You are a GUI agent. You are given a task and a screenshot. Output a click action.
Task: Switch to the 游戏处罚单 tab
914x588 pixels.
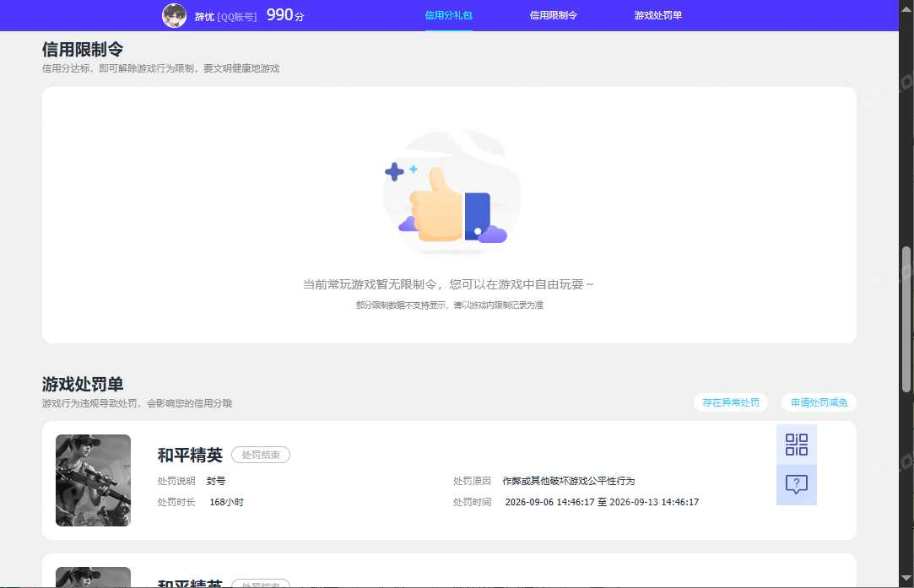(x=658, y=15)
